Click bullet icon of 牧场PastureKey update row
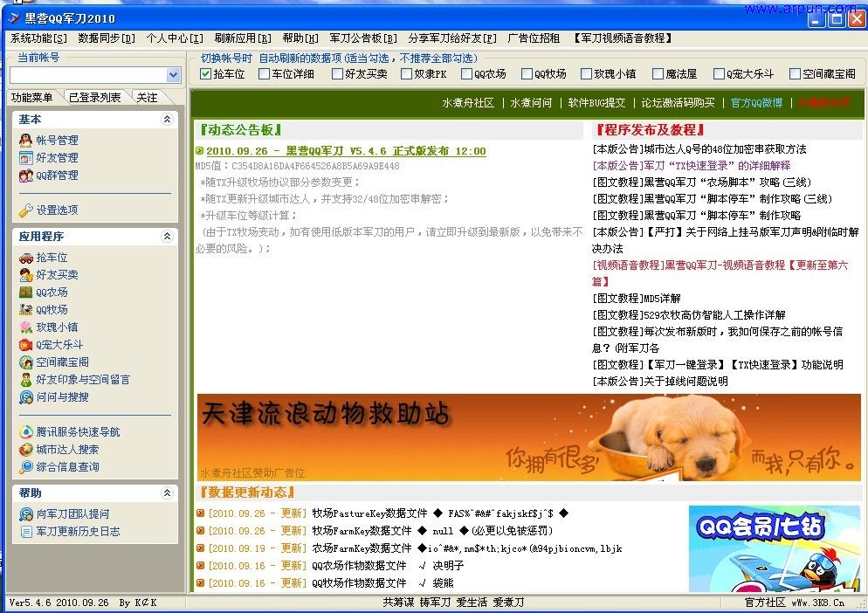 point(200,513)
